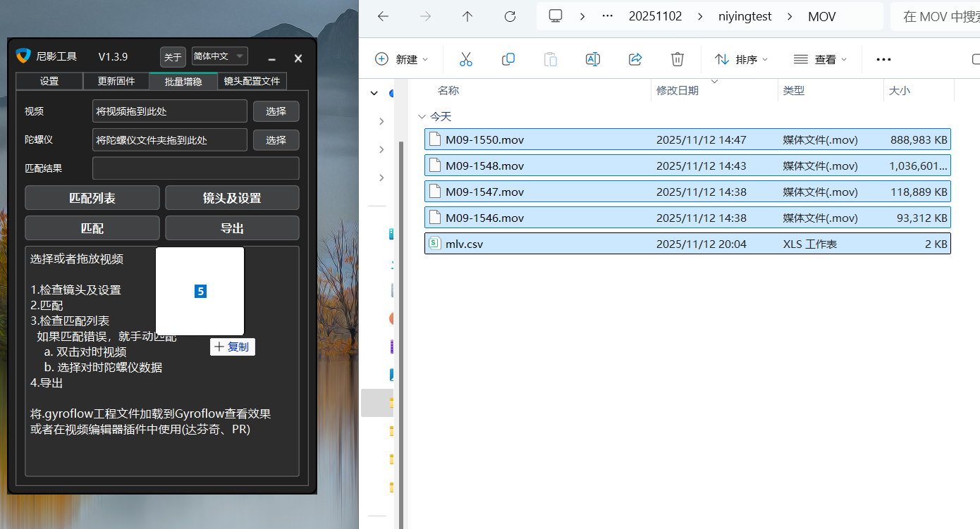Open the 镜头配置文件 tab

click(252, 81)
